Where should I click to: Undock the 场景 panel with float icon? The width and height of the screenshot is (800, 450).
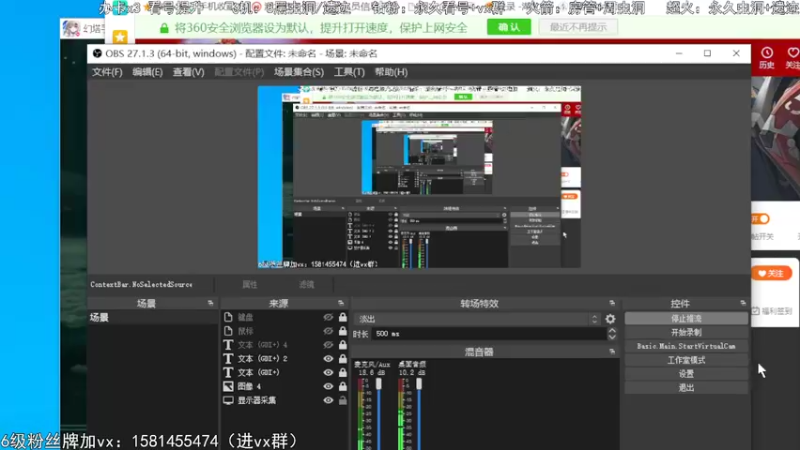pyautogui.click(x=210, y=303)
